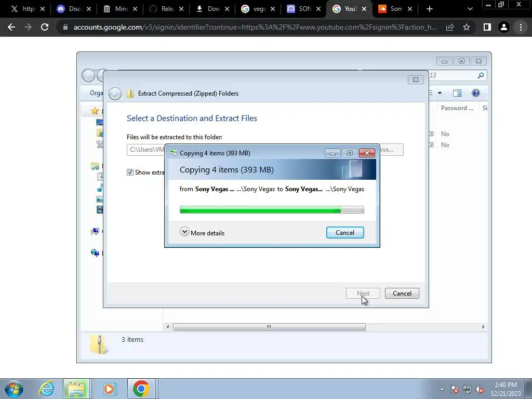Switch to the GitHub Releases tab
Image resolution: width=532 pixels, height=399 pixels.
(x=166, y=9)
